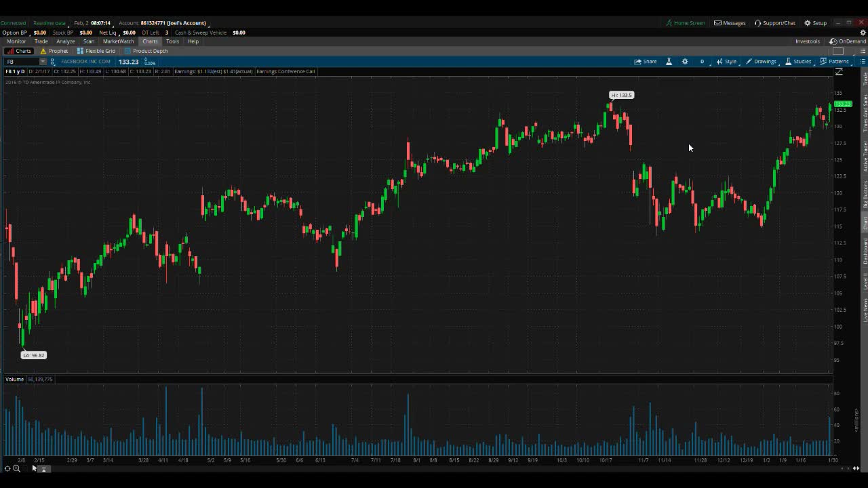Click the Lo: 96.82 price bubble
Viewport: 868px width, 488px height.
coord(34,355)
